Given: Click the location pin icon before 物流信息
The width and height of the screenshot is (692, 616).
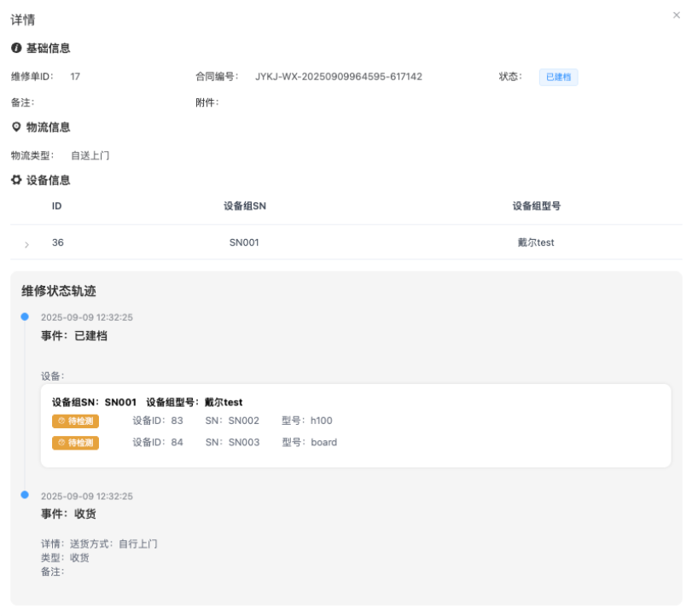Looking at the screenshot, I should pyautogui.click(x=16, y=128).
